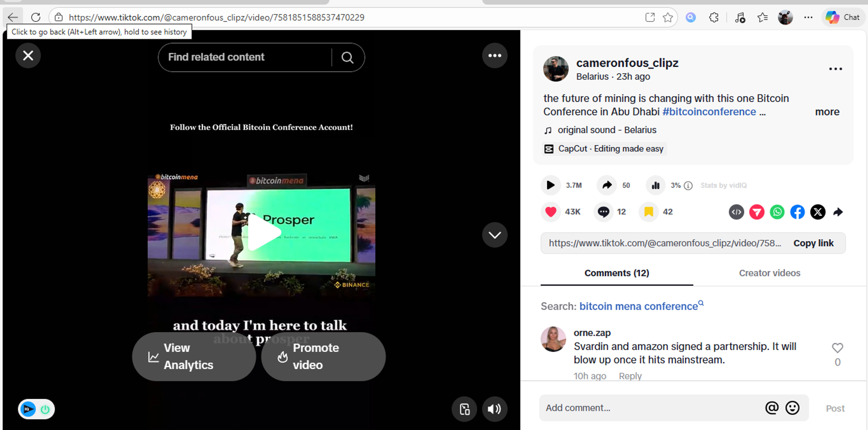Click Promote video button
Viewport: 868px width, 430px height.
[x=323, y=356]
